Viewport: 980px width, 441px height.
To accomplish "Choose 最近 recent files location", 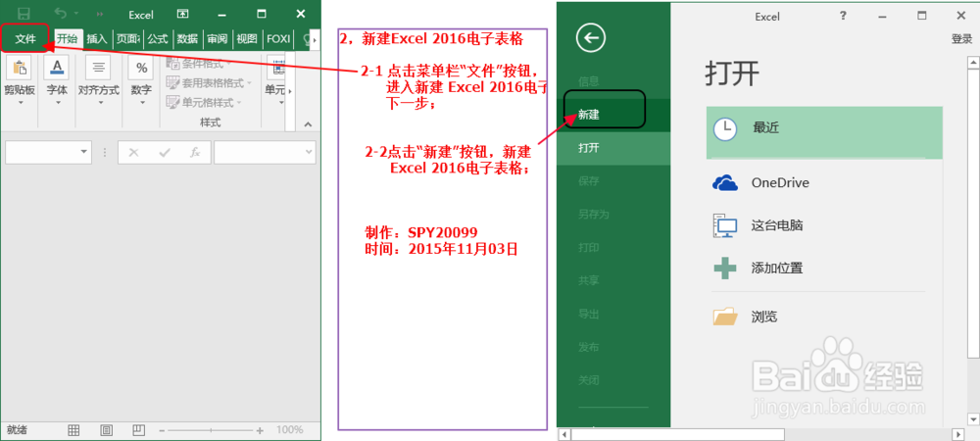I will [x=824, y=132].
